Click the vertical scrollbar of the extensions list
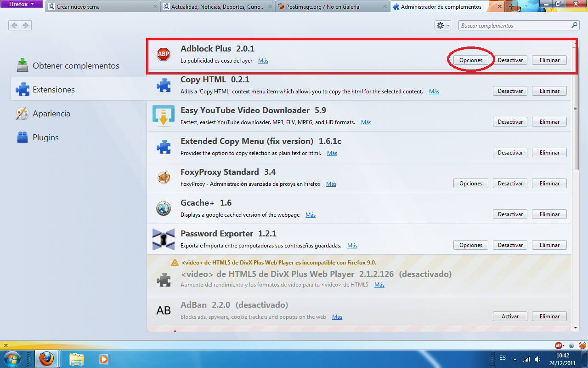The height and width of the screenshot is (368, 588). 576,108
